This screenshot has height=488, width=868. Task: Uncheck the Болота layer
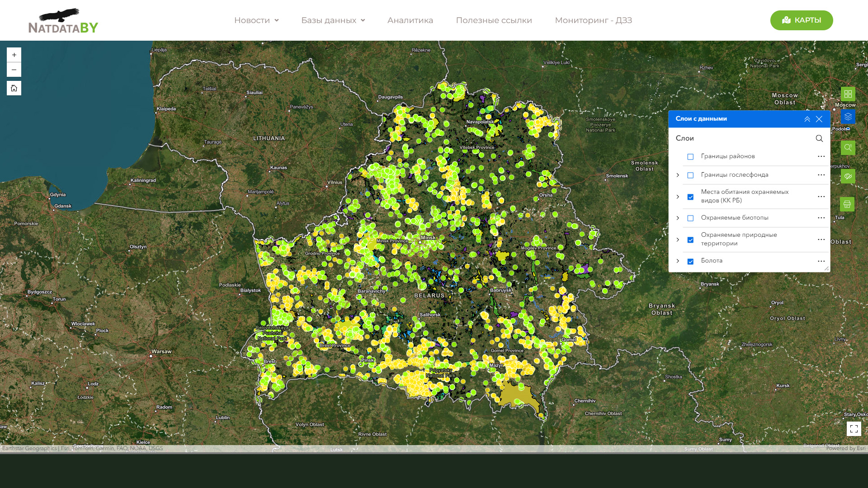690,262
